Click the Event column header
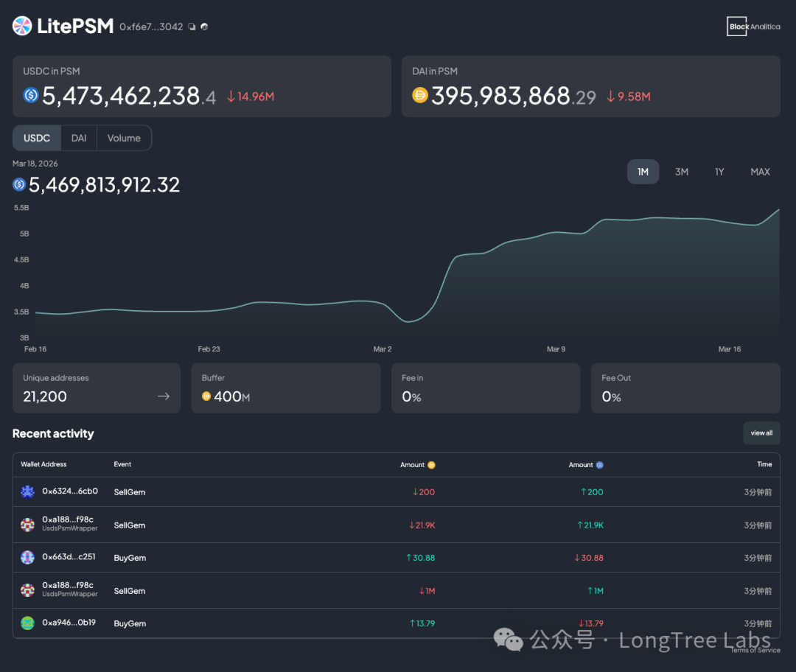 click(x=122, y=464)
